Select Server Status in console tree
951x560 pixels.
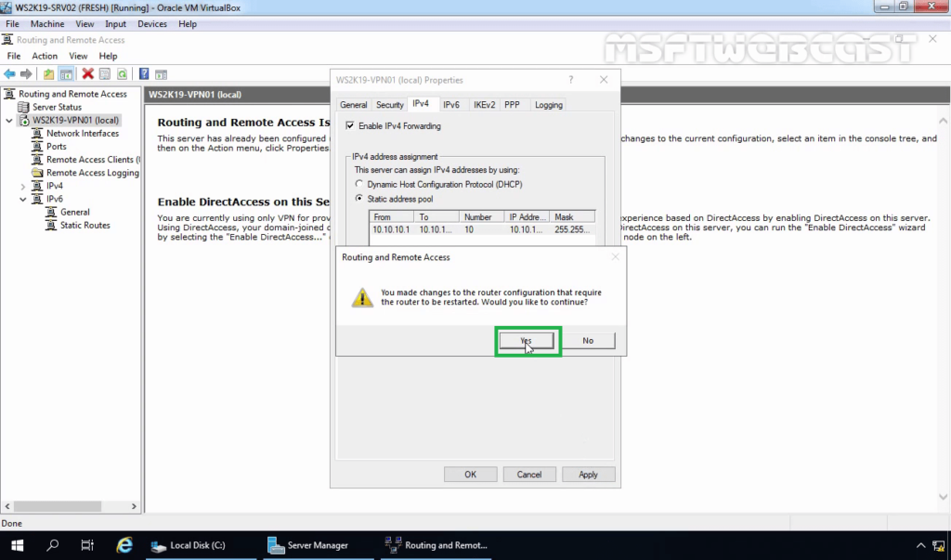pyautogui.click(x=57, y=107)
